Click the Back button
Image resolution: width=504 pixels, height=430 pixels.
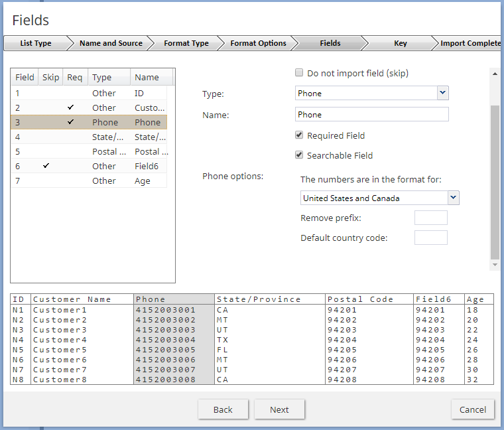pyautogui.click(x=223, y=409)
